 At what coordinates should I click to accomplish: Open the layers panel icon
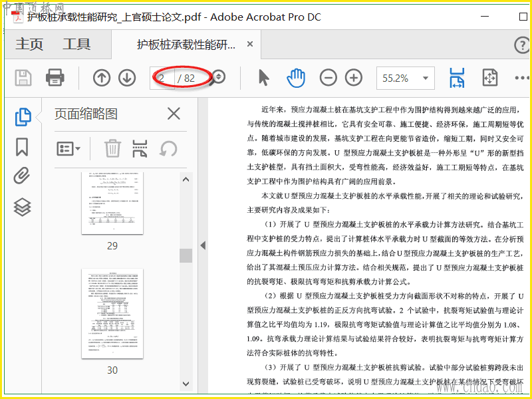point(23,207)
